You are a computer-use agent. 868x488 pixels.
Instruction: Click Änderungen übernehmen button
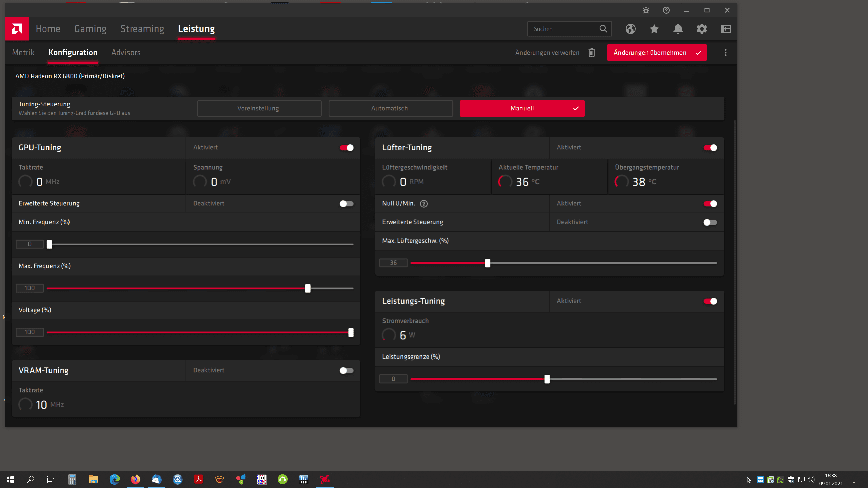(x=657, y=53)
